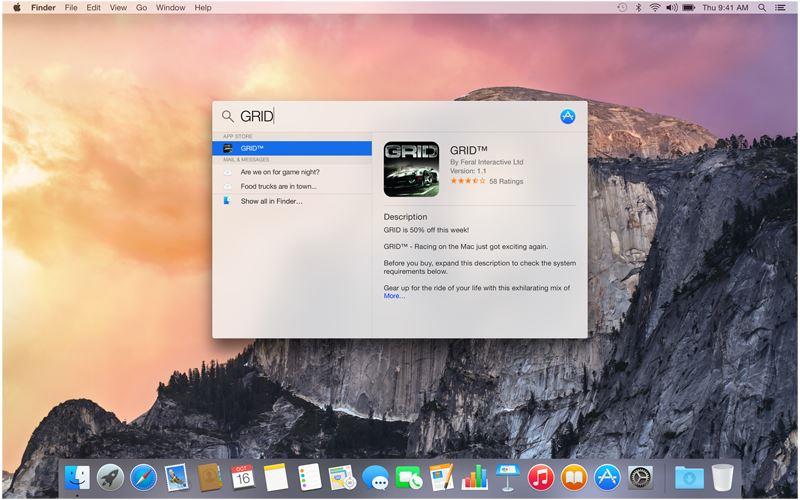Click the GRID game artwork thumbnail
The height and width of the screenshot is (500, 800).
coord(411,169)
